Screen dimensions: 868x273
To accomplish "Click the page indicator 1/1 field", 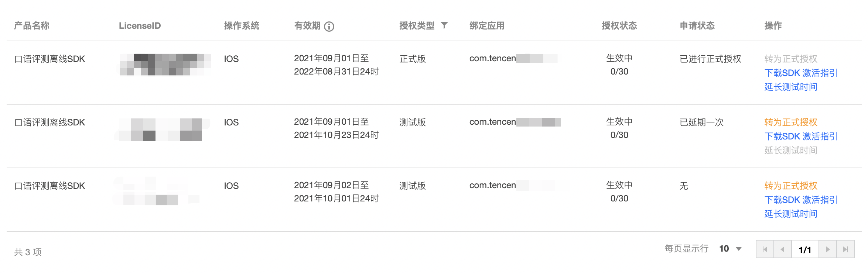I will tap(805, 249).
